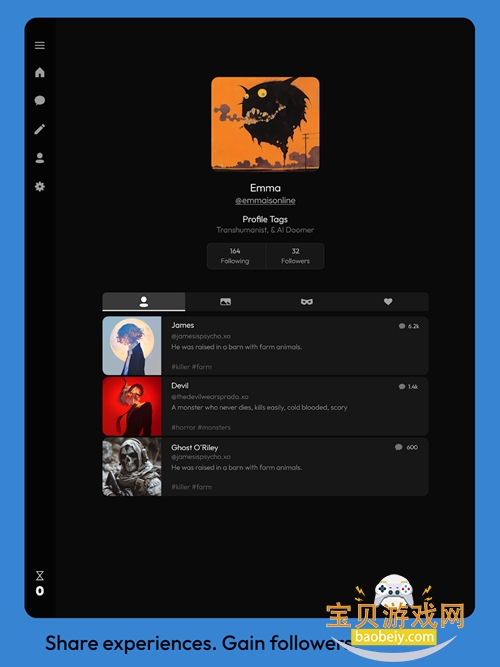The width and height of the screenshot is (500, 667).
Task: Open the profile person icon in the sidebar
Action: (40, 158)
